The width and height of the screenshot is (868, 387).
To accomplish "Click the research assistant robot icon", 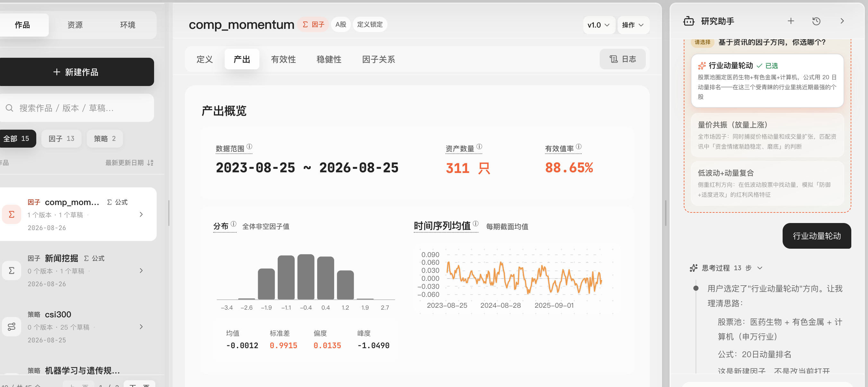I will coord(689,21).
